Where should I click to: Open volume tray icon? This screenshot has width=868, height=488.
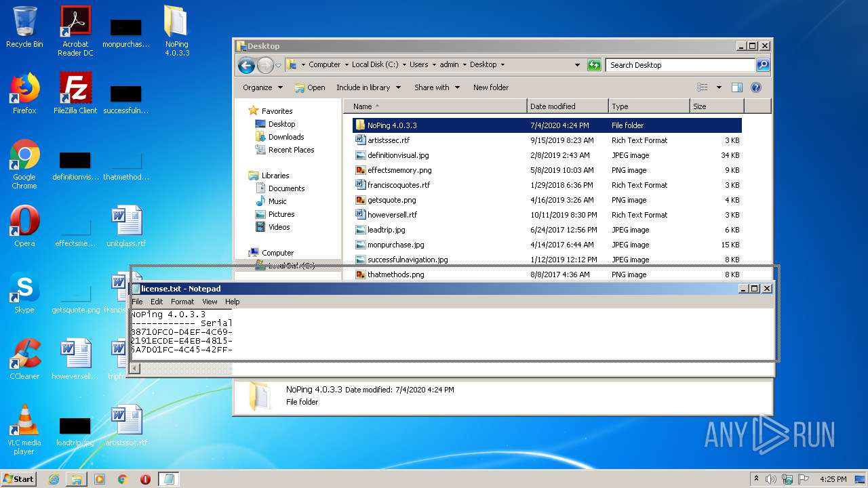pos(770,479)
